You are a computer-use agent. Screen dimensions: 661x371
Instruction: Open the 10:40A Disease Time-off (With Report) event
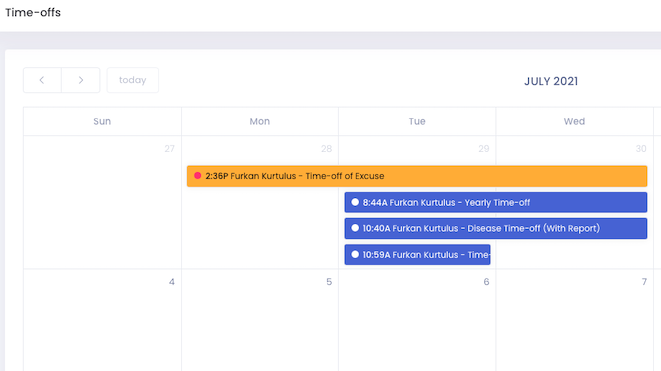pos(496,229)
